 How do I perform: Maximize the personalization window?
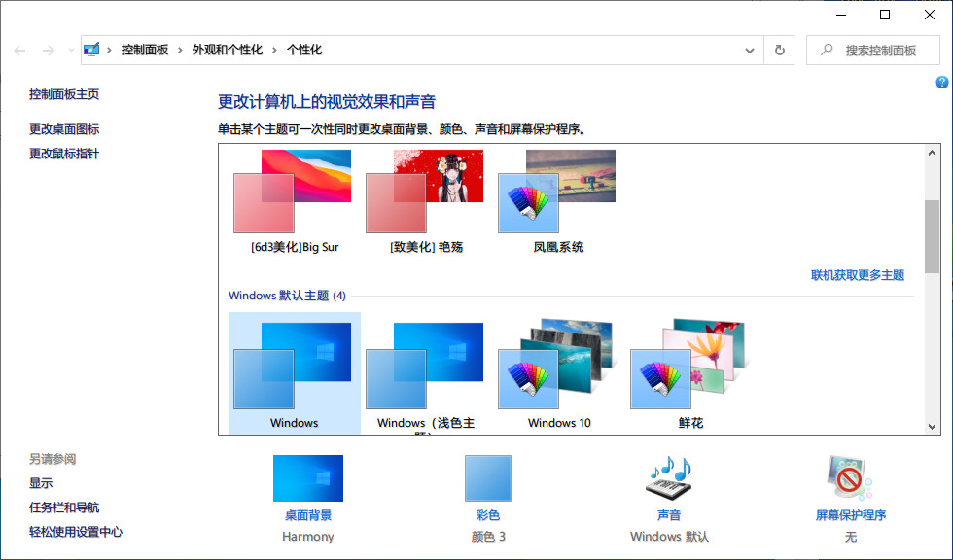tap(885, 15)
